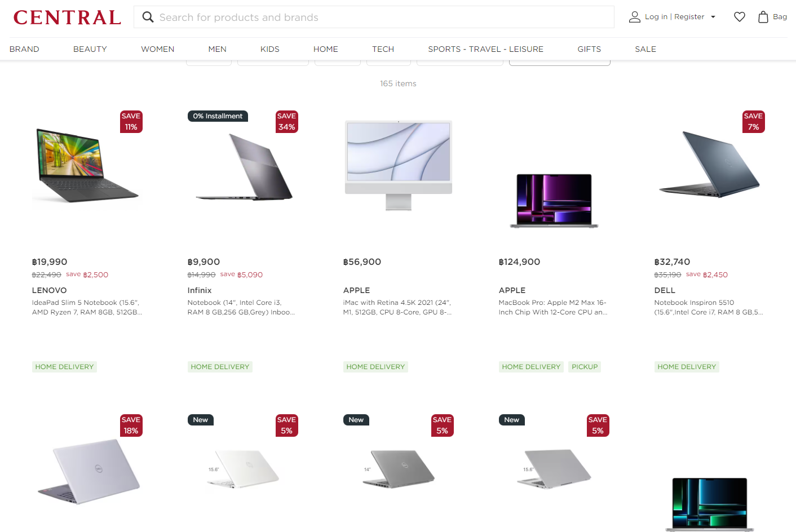Click the GIFTS menu item
The width and height of the screenshot is (796, 532).
[589, 49]
